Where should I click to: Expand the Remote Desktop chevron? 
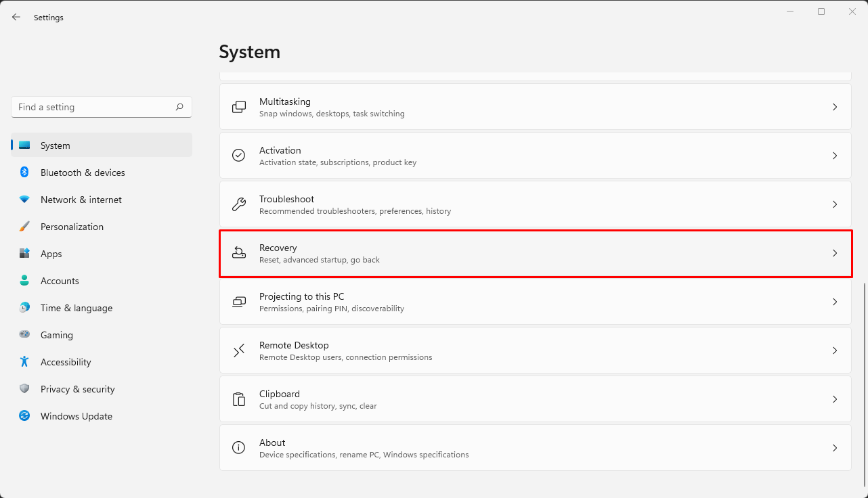pos(835,350)
